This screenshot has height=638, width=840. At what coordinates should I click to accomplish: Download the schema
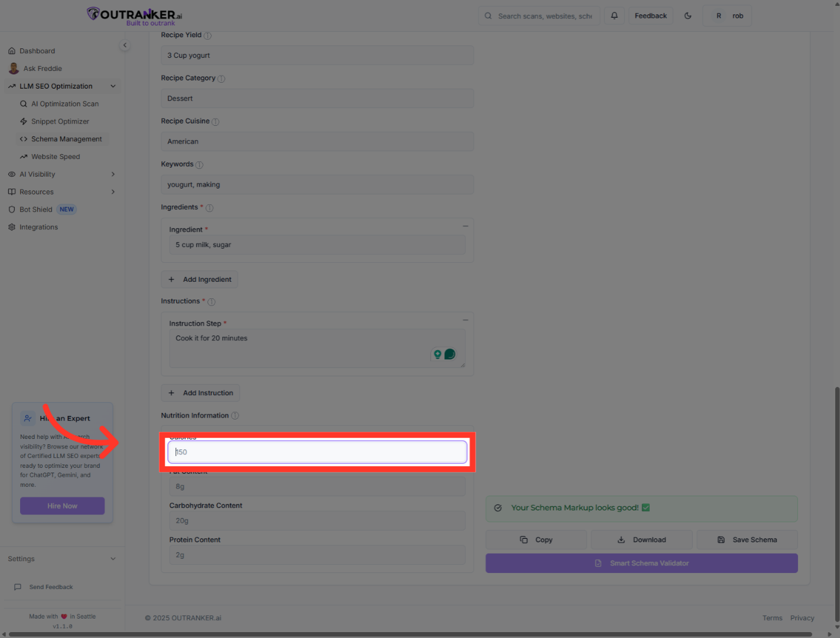pos(642,540)
